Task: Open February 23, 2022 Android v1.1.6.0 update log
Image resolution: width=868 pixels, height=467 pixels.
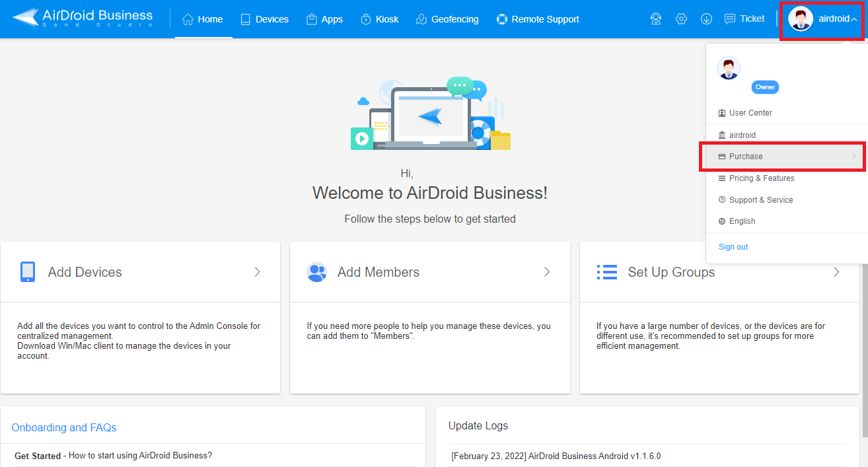Action: (x=556, y=456)
